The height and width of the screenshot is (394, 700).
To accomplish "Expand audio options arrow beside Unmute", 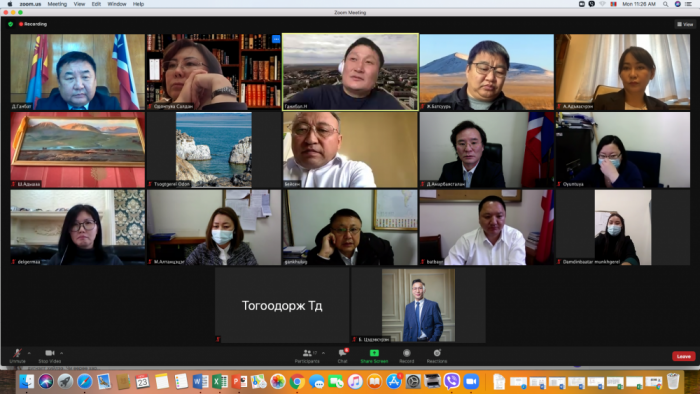I will point(29,353).
